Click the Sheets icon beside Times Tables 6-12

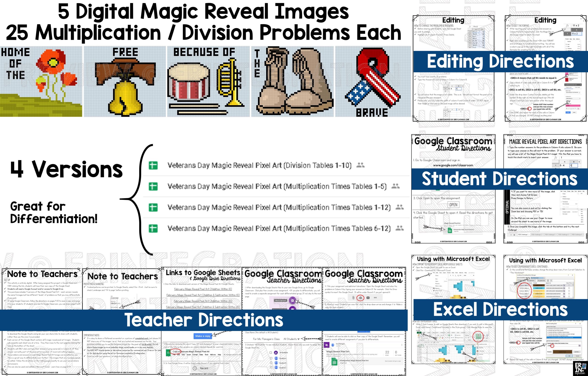point(153,229)
